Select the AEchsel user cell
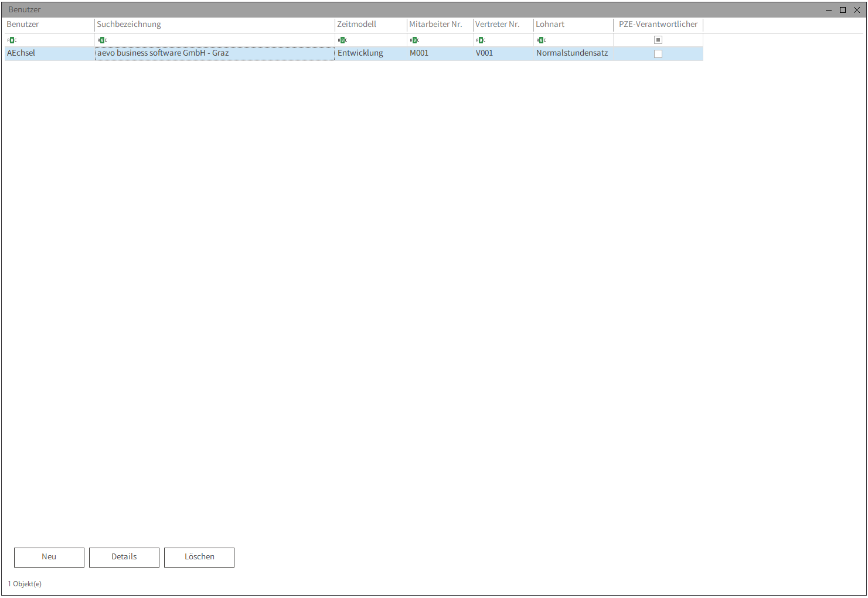This screenshot has width=868, height=598. (x=49, y=53)
